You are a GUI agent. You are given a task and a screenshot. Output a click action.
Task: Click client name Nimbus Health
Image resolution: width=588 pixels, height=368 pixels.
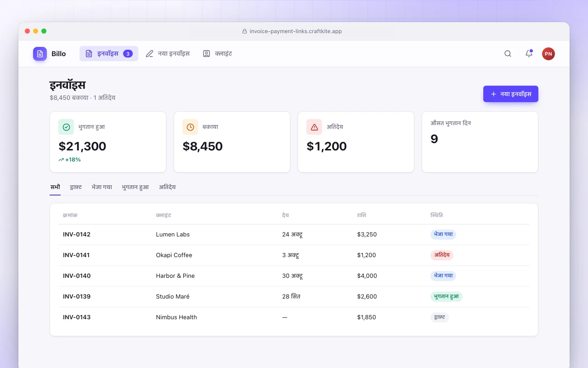tap(176, 317)
